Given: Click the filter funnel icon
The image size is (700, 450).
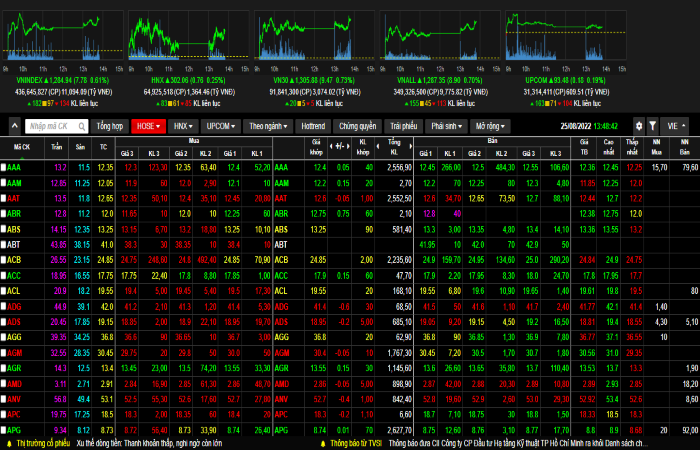Looking at the screenshot, I should (x=653, y=127).
